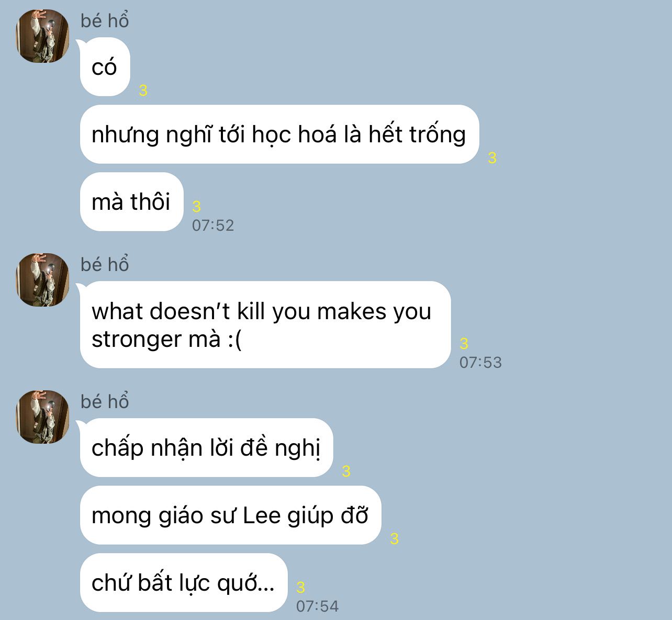672x620 pixels.
Task: Tap the 'chấp nhận lời đề nghị' bubble
Action: [206, 448]
